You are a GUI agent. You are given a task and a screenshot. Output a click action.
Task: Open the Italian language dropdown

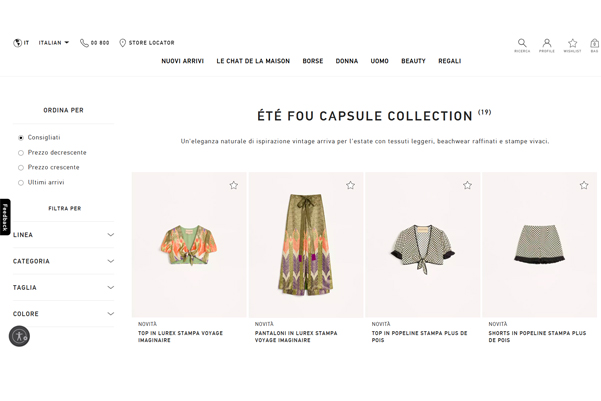pos(54,43)
